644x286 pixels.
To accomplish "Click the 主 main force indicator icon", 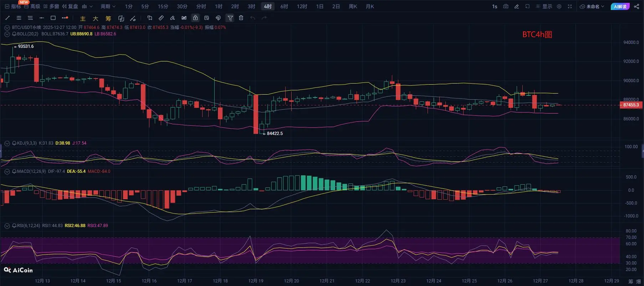I will 83,18.
